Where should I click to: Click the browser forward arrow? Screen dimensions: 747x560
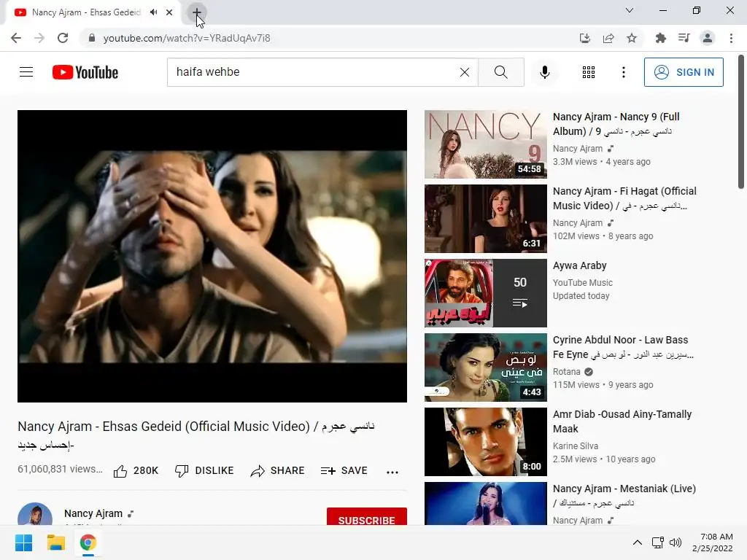pyautogui.click(x=39, y=38)
